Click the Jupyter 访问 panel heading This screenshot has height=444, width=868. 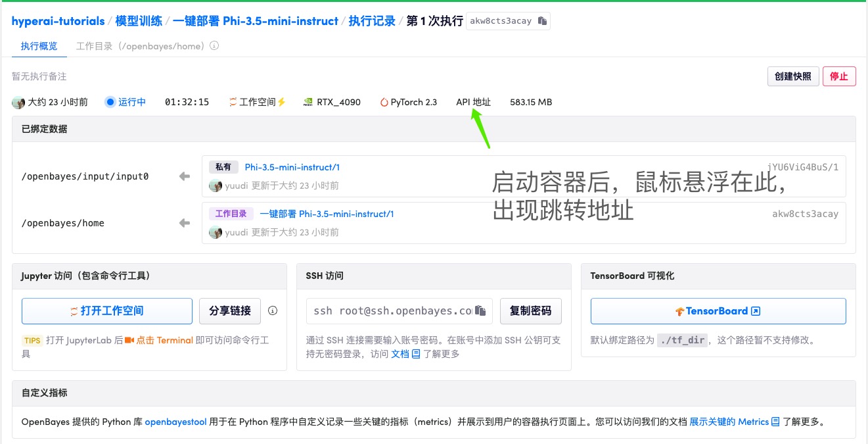point(85,276)
